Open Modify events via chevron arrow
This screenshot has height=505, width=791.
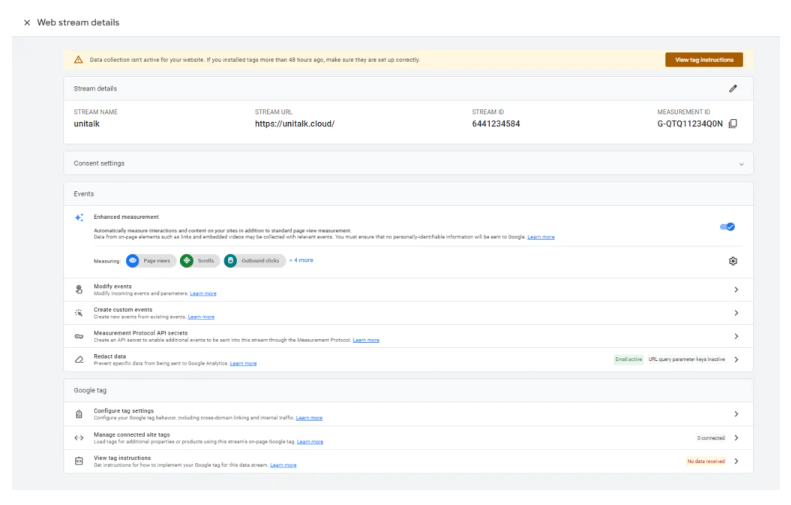(x=736, y=290)
